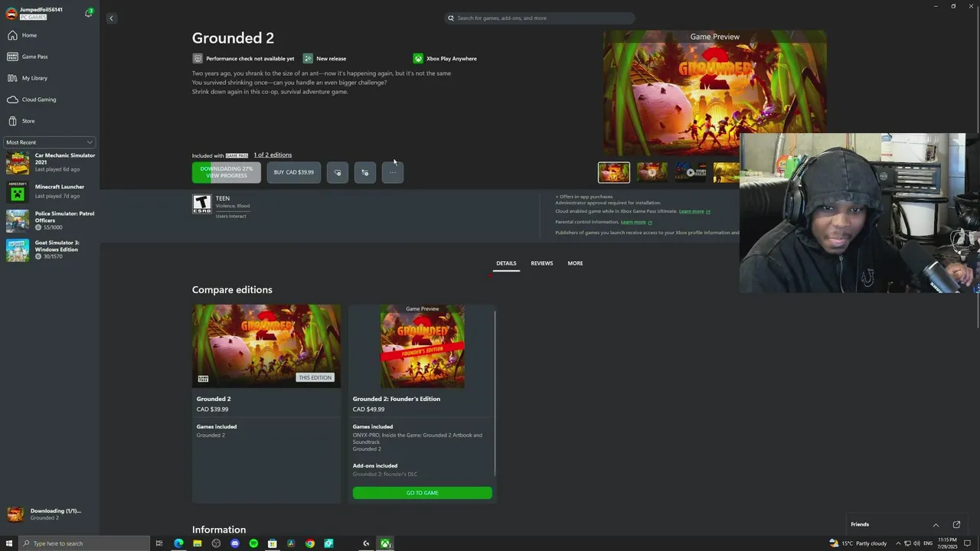Click the New release badge
This screenshot has height=551, width=980.
click(x=325, y=58)
